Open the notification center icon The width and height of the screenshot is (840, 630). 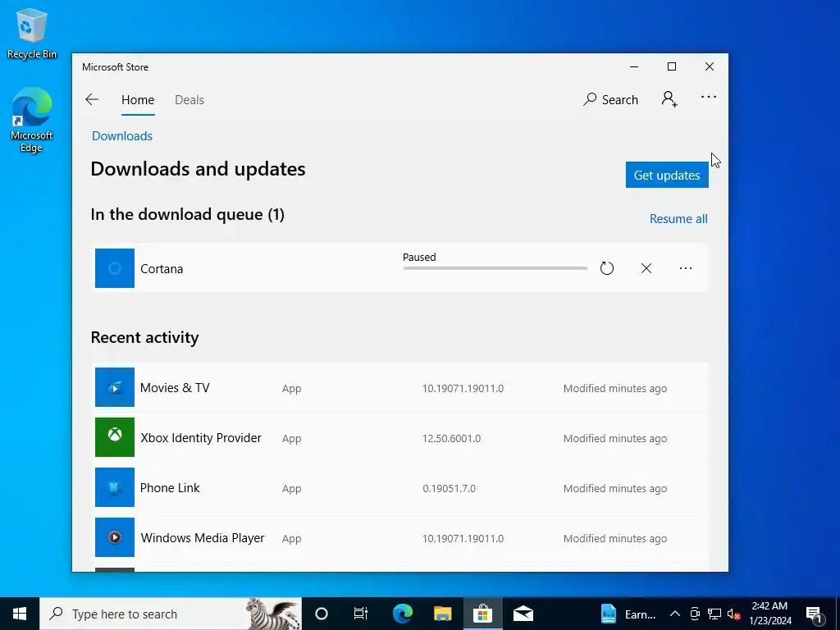(x=814, y=614)
